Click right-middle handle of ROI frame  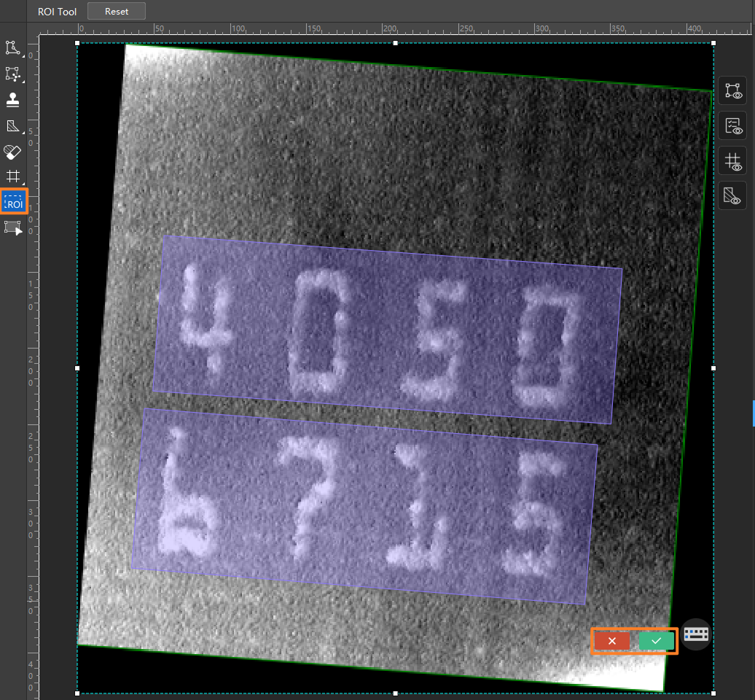pos(713,368)
